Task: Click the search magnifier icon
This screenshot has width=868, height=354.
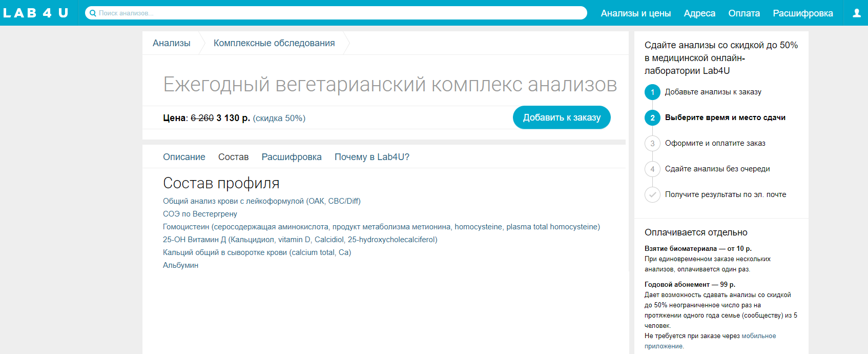Action: (x=93, y=13)
